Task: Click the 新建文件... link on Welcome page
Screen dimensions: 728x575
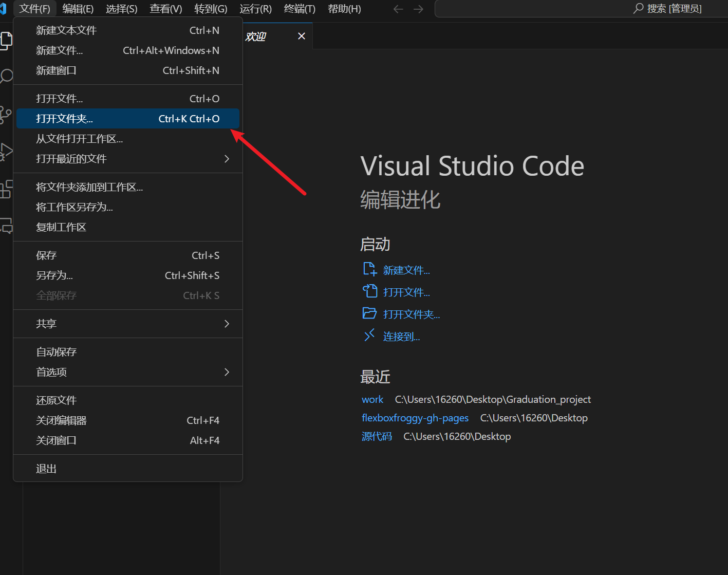Action: coord(406,270)
